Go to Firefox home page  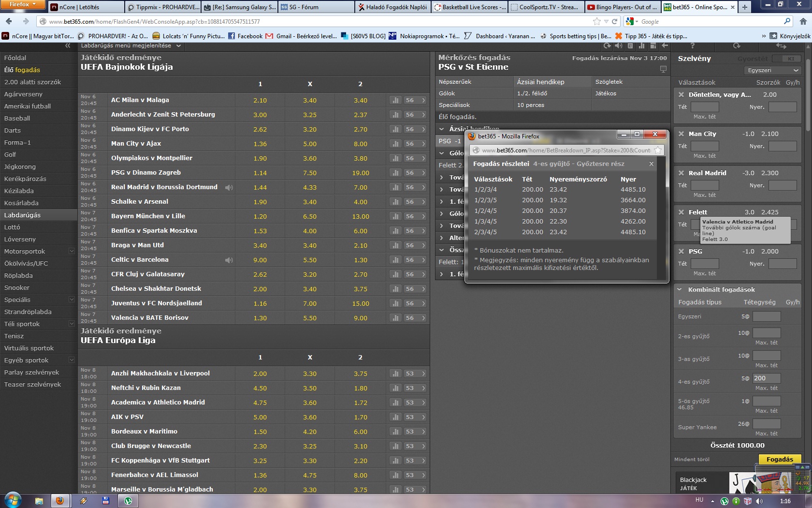click(x=803, y=21)
